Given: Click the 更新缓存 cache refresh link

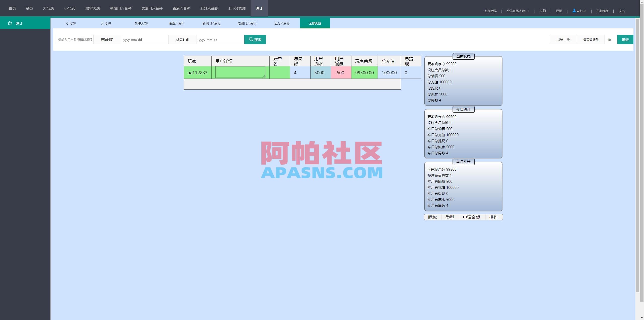Looking at the screenshot, I should (x=602, y=11).
